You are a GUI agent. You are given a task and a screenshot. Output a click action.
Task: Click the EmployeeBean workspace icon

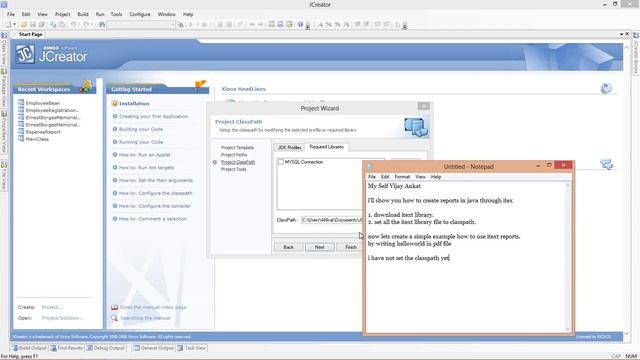point(21,103)
